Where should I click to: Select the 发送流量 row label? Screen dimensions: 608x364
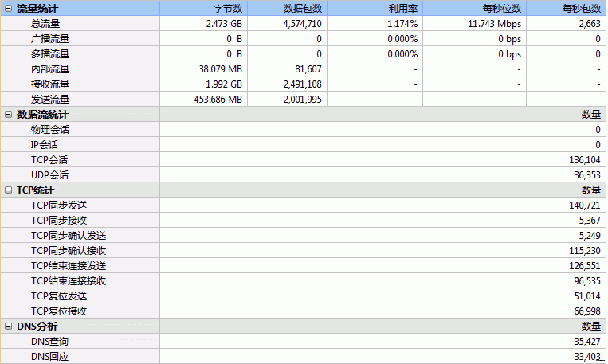tap(50, 100)
